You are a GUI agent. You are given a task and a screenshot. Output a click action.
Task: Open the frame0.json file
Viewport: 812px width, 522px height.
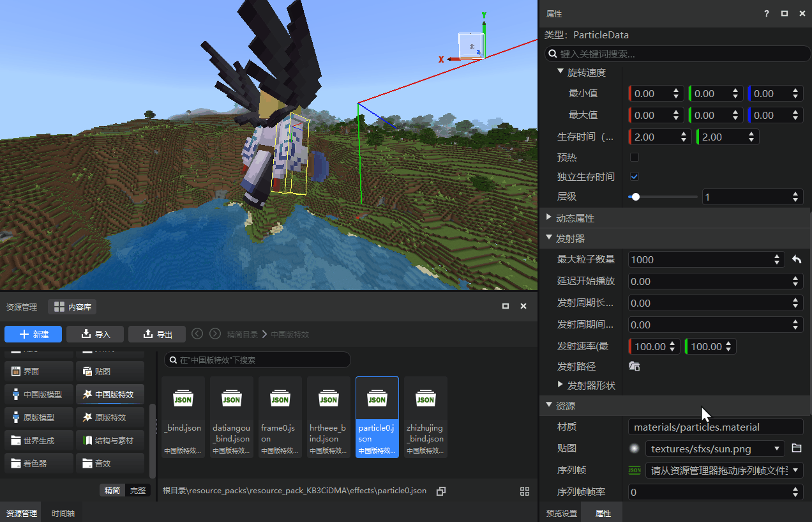point(280,417)
